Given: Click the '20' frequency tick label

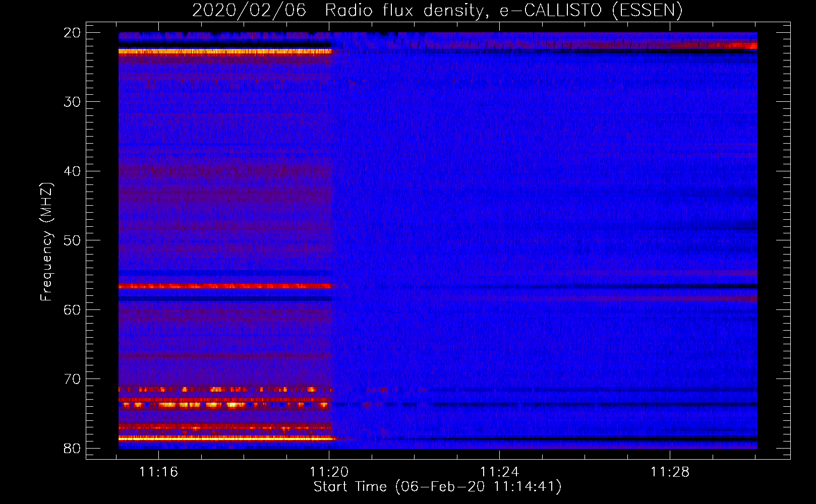Looking at the screenshot, I should coord(73,33).
